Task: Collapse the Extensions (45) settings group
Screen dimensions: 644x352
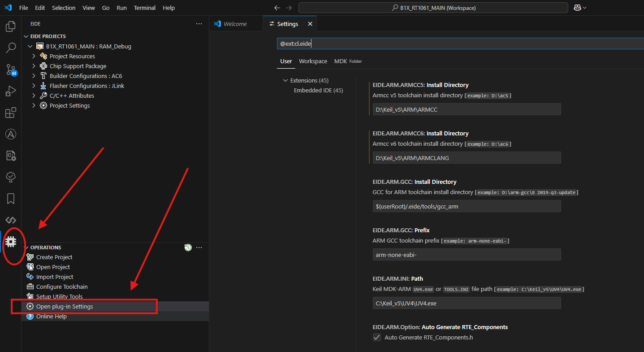Action: pos(285,80)
